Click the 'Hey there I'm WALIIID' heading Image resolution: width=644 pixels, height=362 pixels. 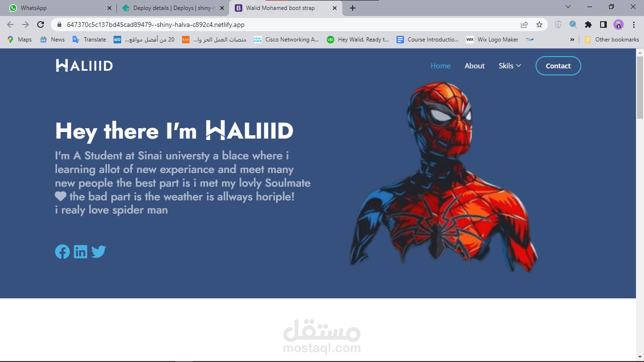(174, 131)
